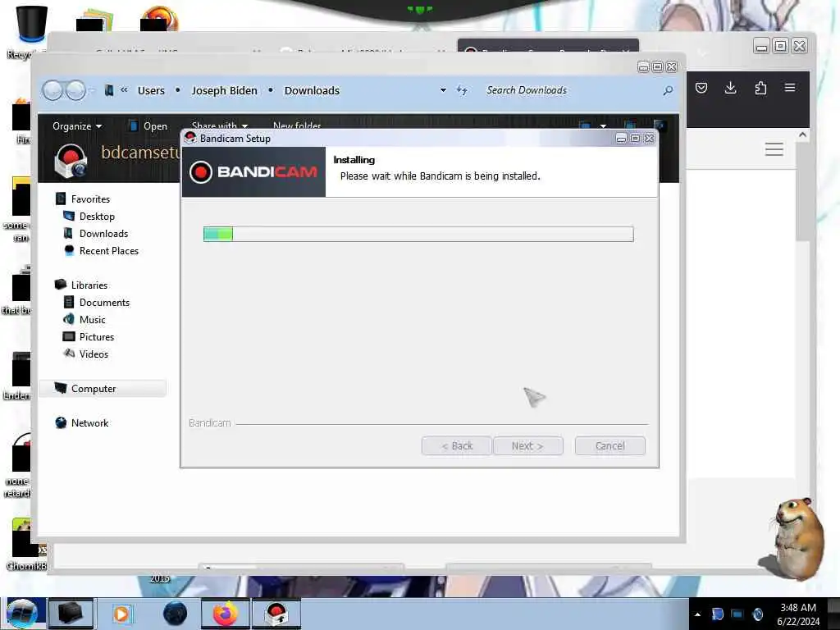Click the media player taskbar icon
Screen dimensions: 840x630
[x=121, y=614]
